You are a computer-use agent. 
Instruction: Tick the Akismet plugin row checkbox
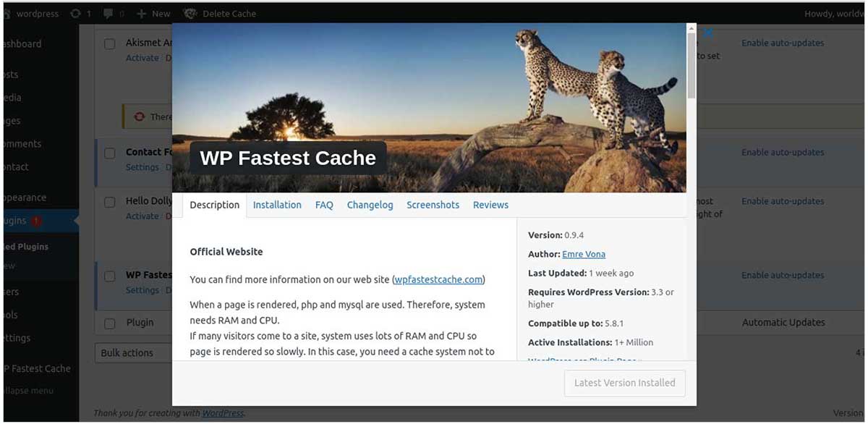110,44
